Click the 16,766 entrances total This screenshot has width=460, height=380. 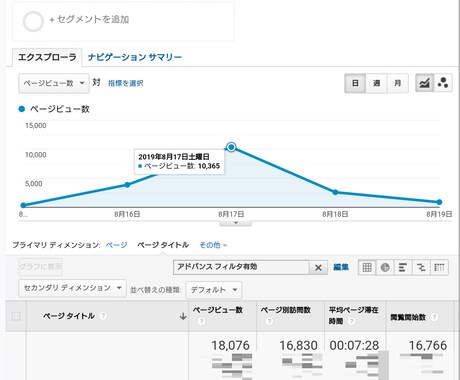[428, 345]
